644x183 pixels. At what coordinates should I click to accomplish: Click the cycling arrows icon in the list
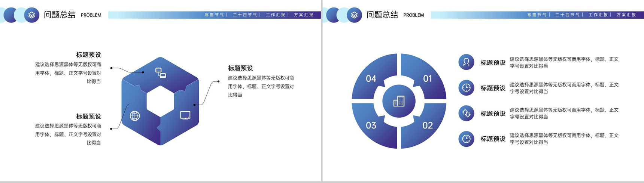466,113
